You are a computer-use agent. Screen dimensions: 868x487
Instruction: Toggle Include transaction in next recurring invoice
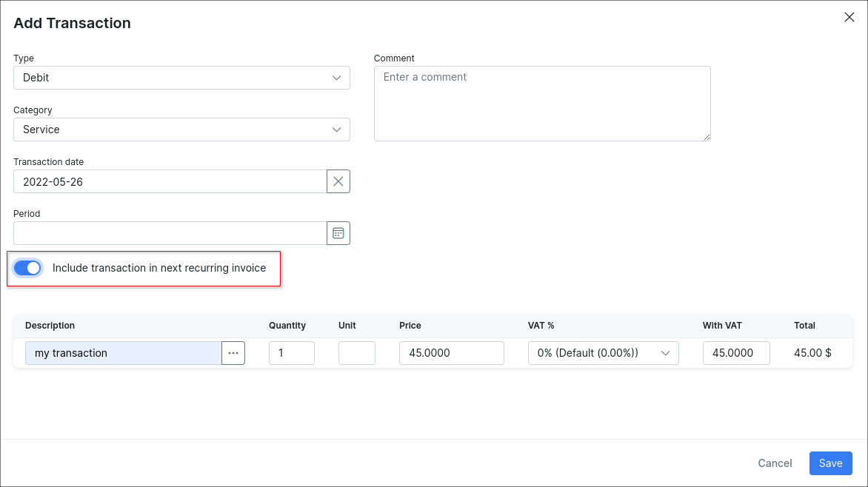click(x=27, y=268)
